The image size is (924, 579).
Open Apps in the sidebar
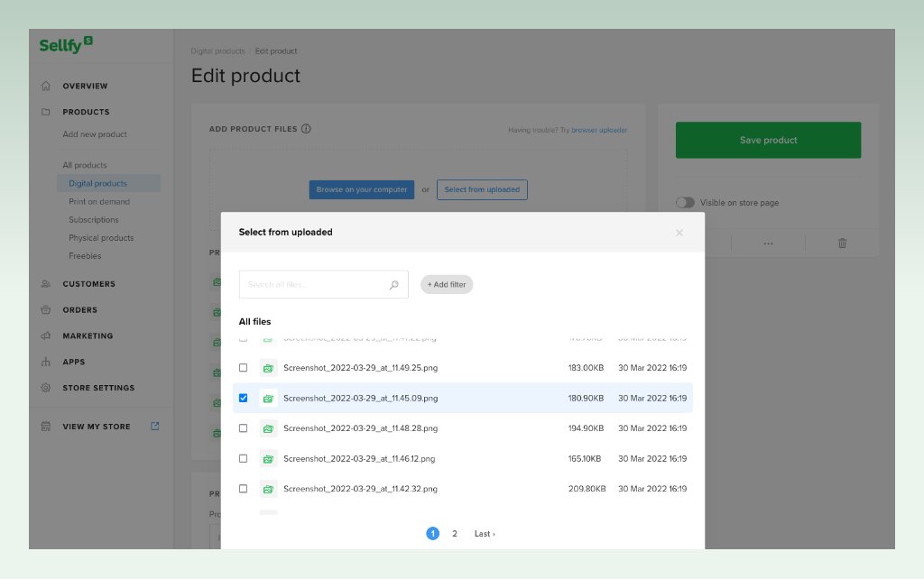click(x=74, y=362)
